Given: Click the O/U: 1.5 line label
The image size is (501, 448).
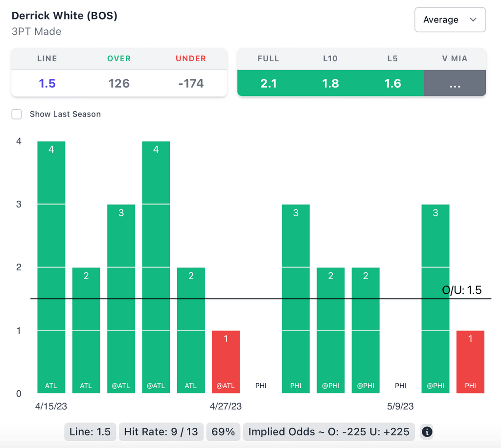Looking at the screenshot, I should tap(462, 290).
